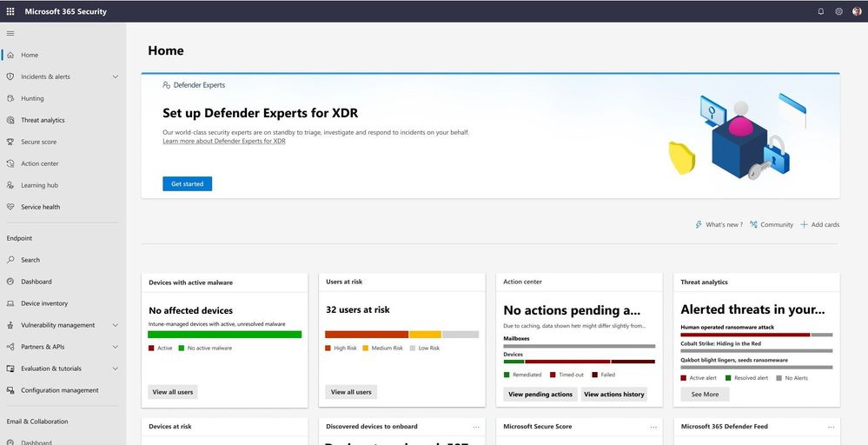Click the Microsoft 365 Security title
Viewport: 868px width, 445px height.
66,11
